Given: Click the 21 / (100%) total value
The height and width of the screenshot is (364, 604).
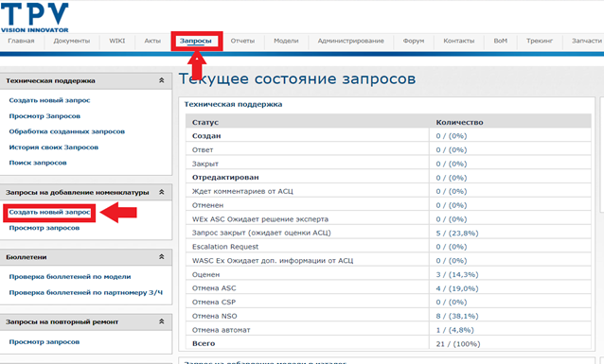Looking at the screenshot, I should pos(458,344).
